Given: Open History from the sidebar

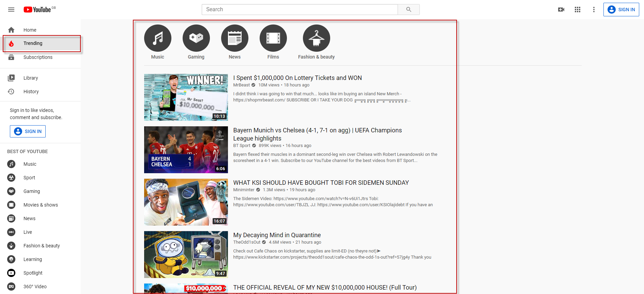Looking at the screenshot, I should pyautogui.click(x=41, y=92).
